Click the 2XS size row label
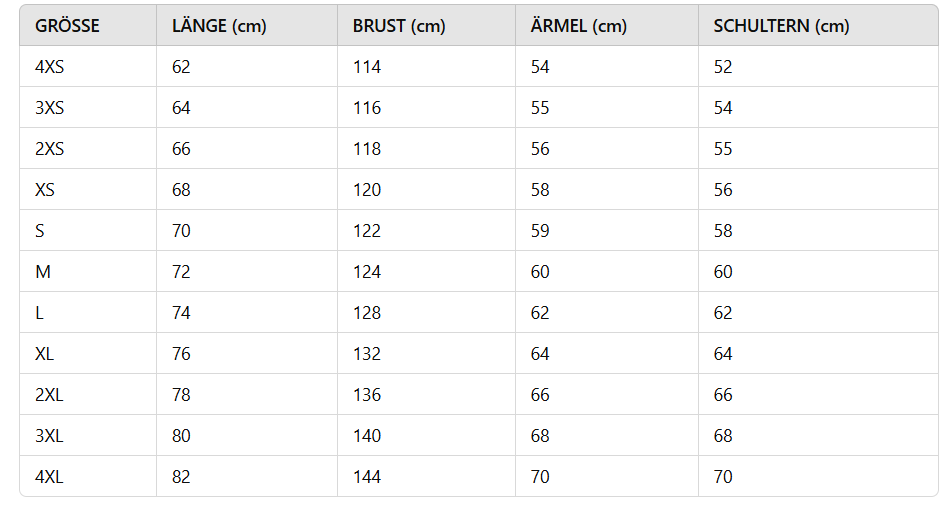This screenshot has height=507, width=952. 49,149
